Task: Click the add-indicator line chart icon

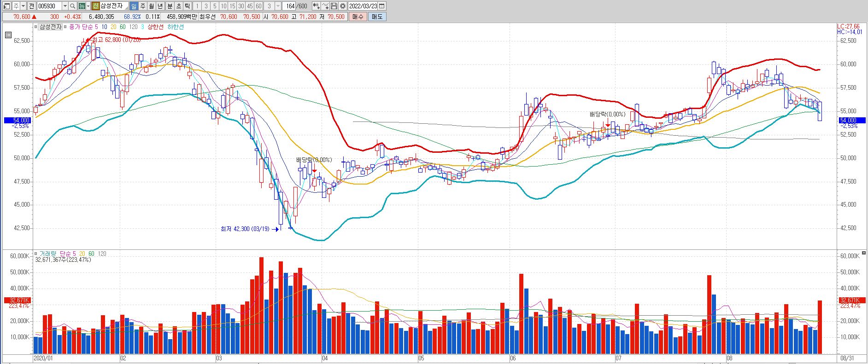Action: pyautogui.click(x=325, y=6)
